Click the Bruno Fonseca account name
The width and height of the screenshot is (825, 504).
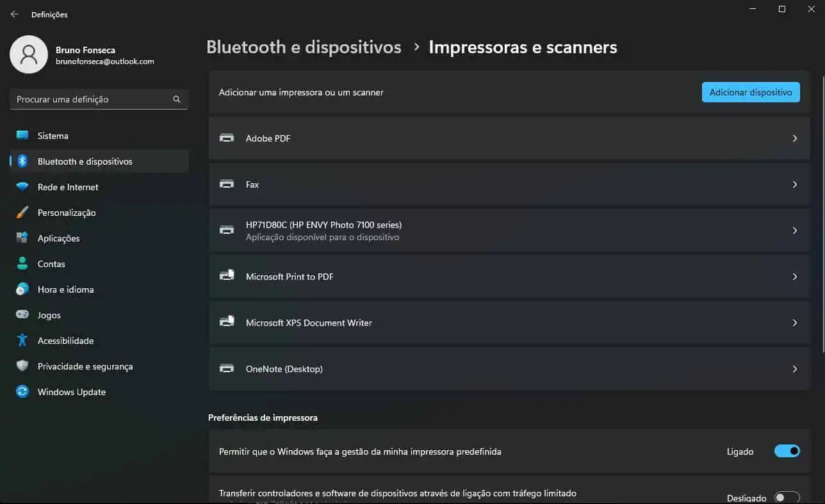pos(85,50)
